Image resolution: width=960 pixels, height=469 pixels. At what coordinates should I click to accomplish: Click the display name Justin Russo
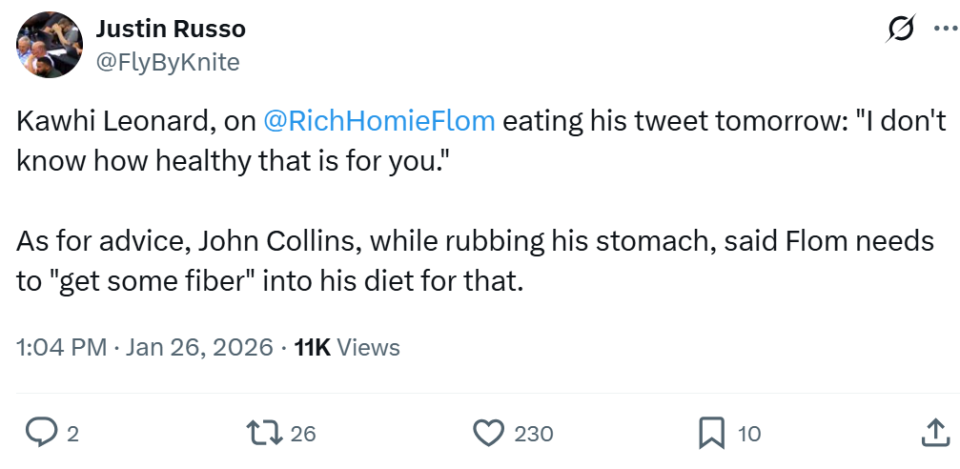[170, 30]
